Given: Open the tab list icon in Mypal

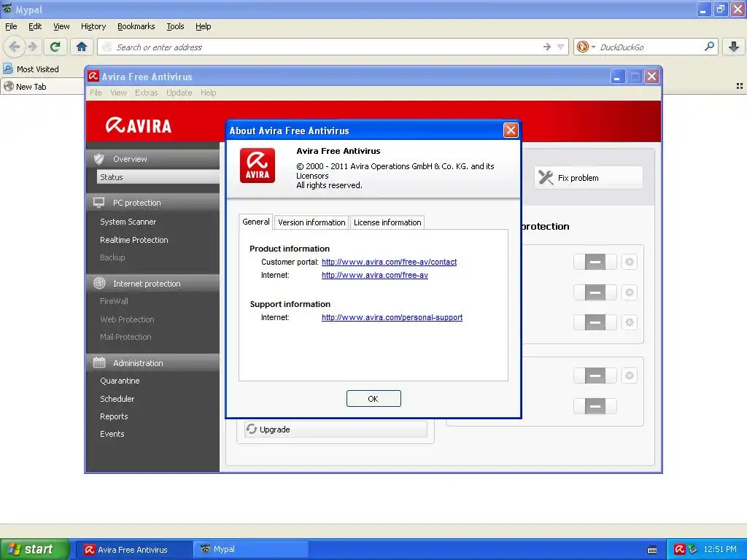Looking at the screenshot, I should 740,86.
